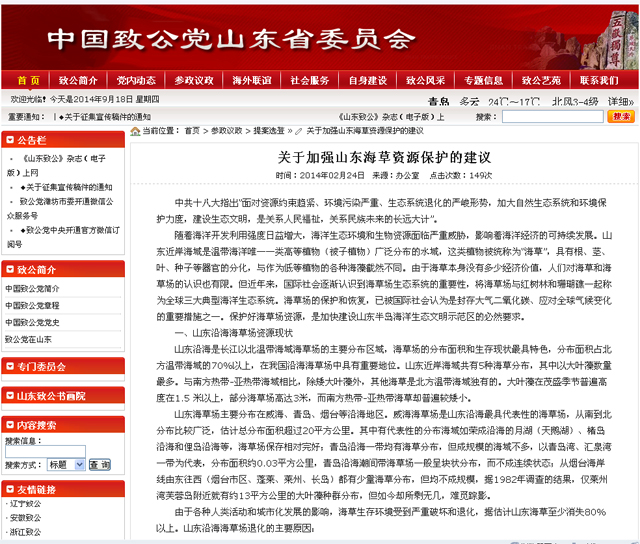This screenshot has height=544, width=640.
Task: Focus the top search input box
Action: point(553,117)
